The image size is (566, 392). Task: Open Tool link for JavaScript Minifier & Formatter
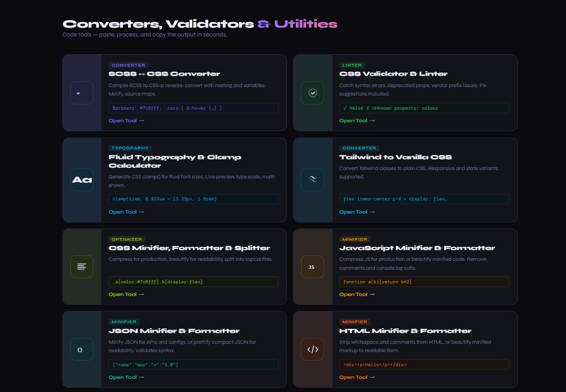(x=357, y=294)
